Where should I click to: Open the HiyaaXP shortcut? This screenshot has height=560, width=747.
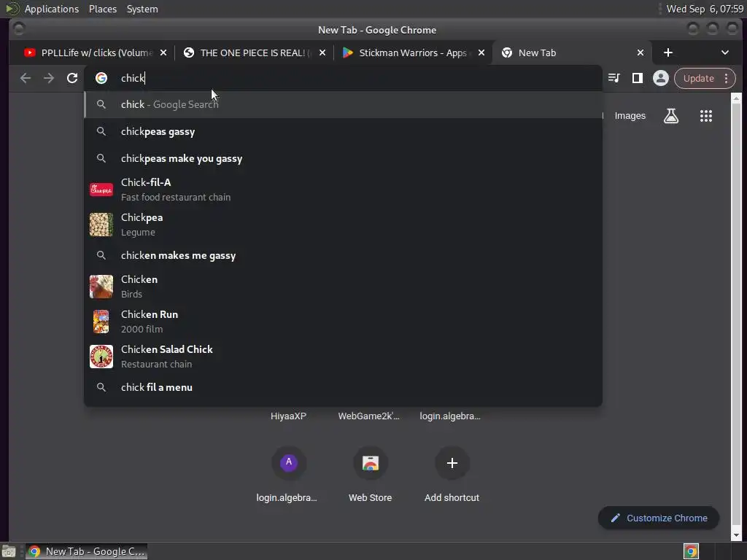tap(288, 416)
